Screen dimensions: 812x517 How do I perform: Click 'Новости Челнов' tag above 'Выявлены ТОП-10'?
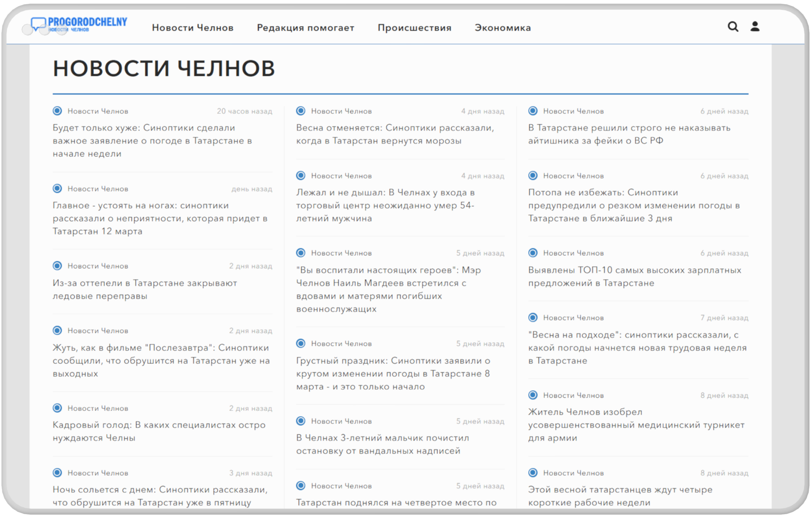coord(573,253)
